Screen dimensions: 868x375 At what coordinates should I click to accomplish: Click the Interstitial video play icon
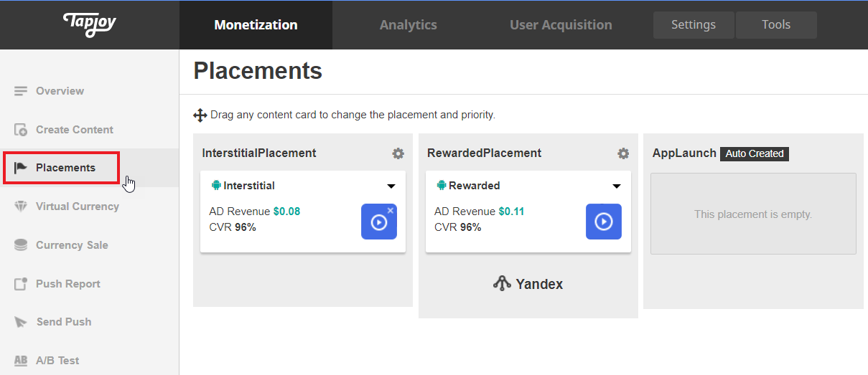click(378, 222)
